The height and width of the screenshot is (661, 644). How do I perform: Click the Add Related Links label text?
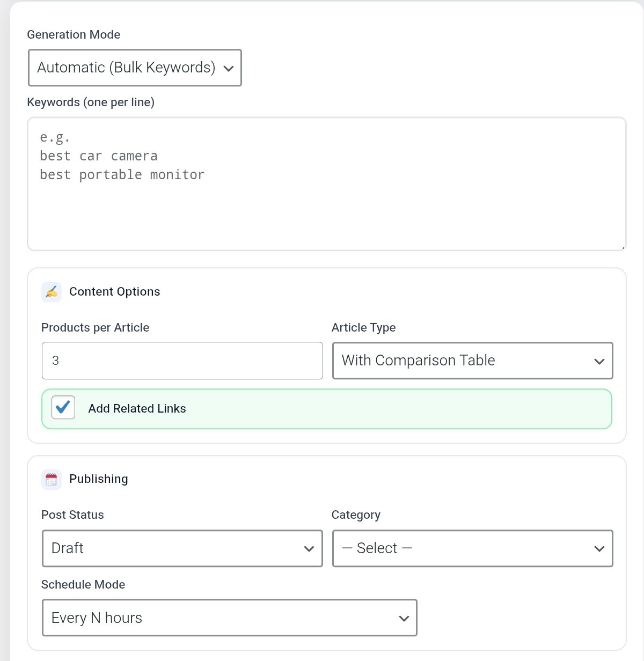tap(137, 409)
